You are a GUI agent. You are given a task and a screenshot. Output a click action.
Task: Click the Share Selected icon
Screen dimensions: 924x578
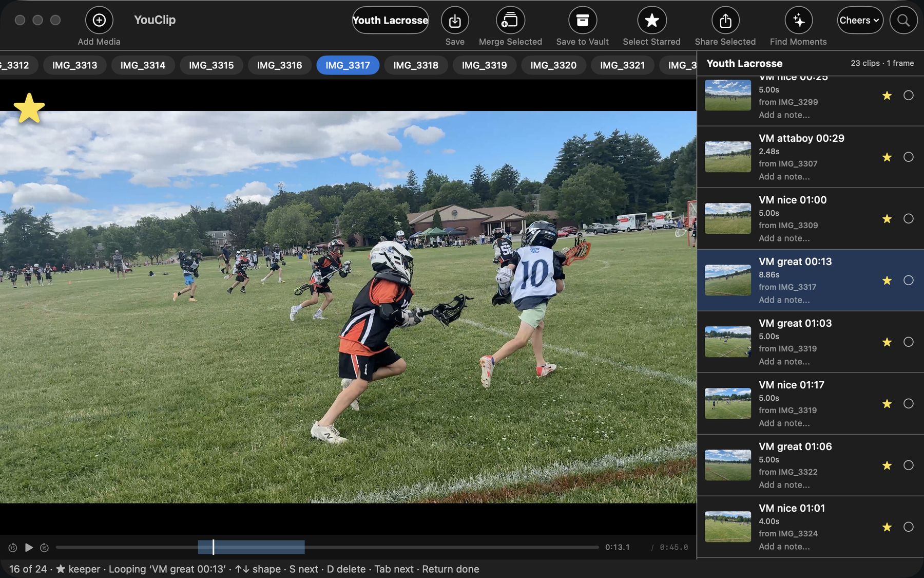[x=725, y=20]
